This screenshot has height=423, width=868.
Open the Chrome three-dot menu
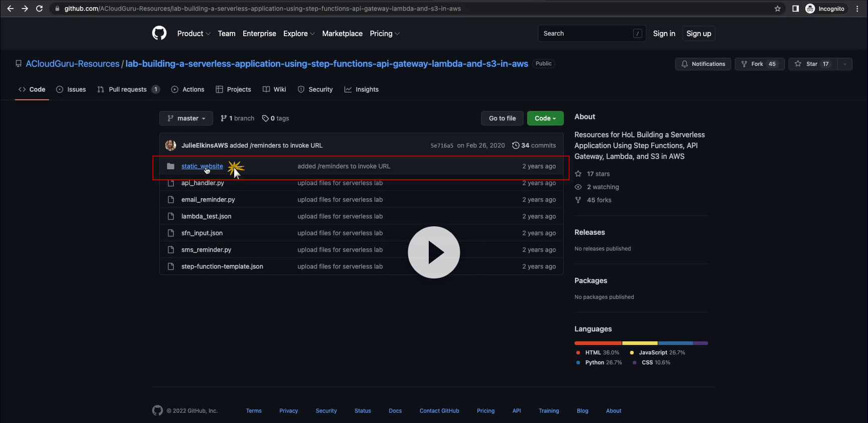pyautogui.click(x=857, y=9)
